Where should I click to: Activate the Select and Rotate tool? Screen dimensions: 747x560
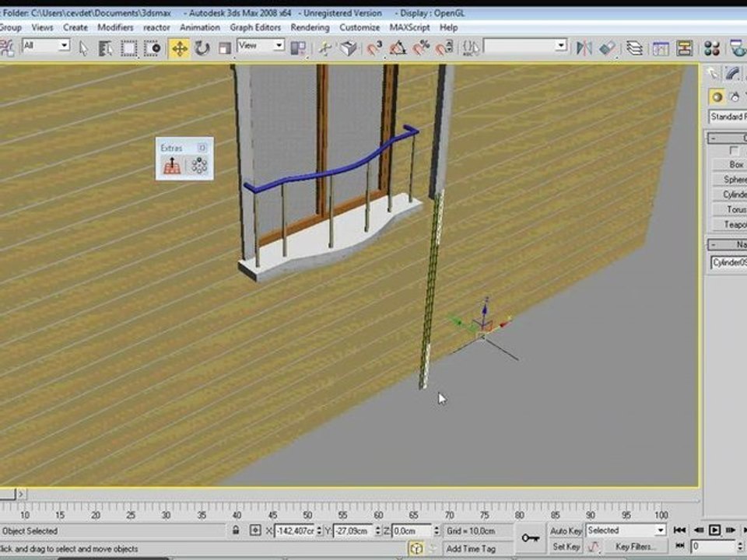point(202,48)
